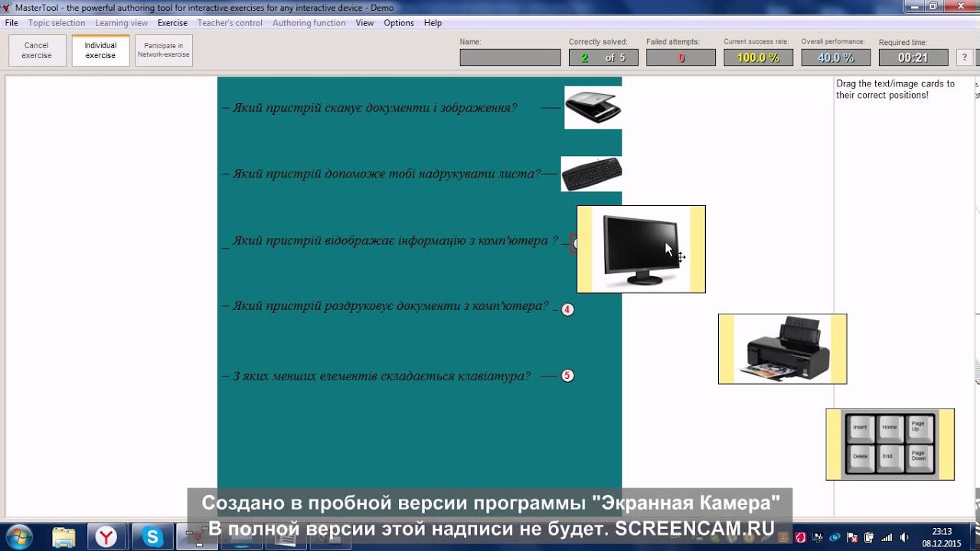This screenshot has height=551, width=980.
Task: Click question 'Який пристрій відображає інформацію з комп'ютера ?'
Action: pyautogui.click(x=395, y=240)
